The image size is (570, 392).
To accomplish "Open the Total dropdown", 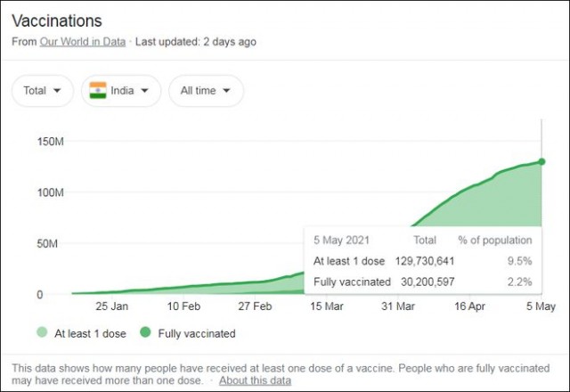I will [x=43, y=91].
